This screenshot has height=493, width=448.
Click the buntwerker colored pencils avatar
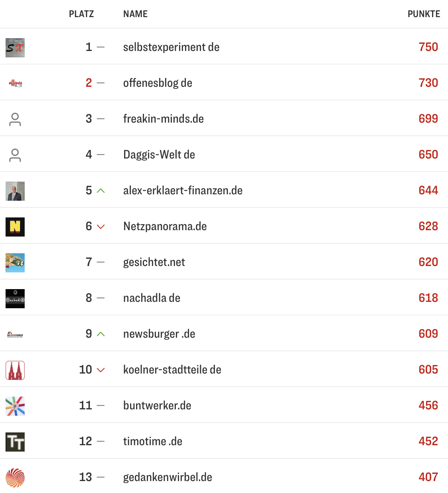click(15, 406)
